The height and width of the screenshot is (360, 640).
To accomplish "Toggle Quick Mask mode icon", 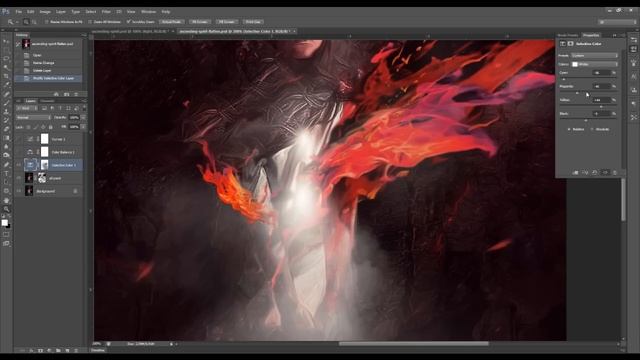I will pyautogui.click(x=6, y=235).
